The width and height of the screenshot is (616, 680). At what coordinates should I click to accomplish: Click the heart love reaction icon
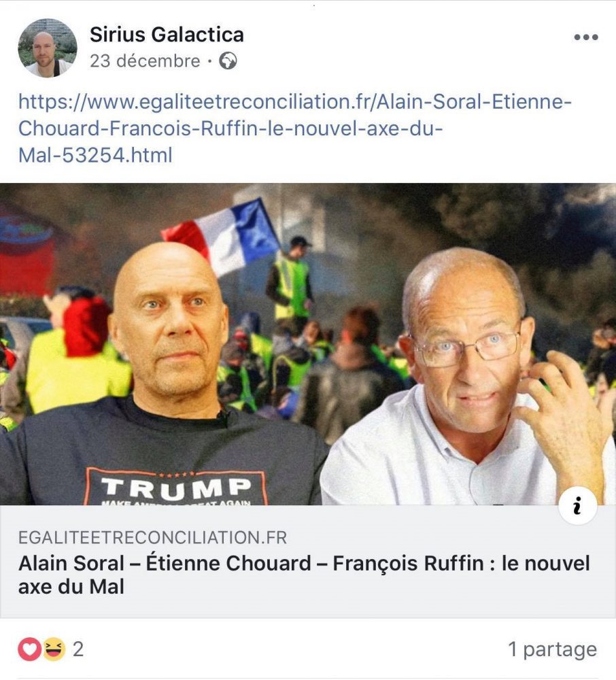29,649
